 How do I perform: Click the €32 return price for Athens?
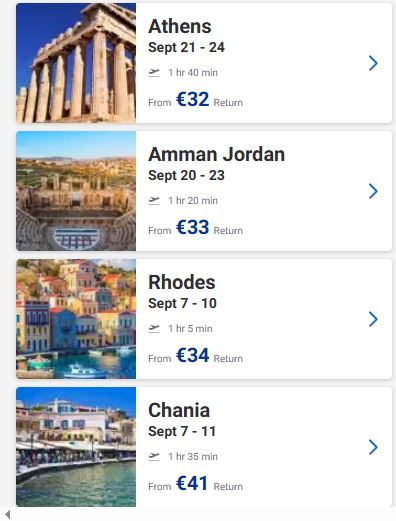pyautogui.click(x=193, y=99)
